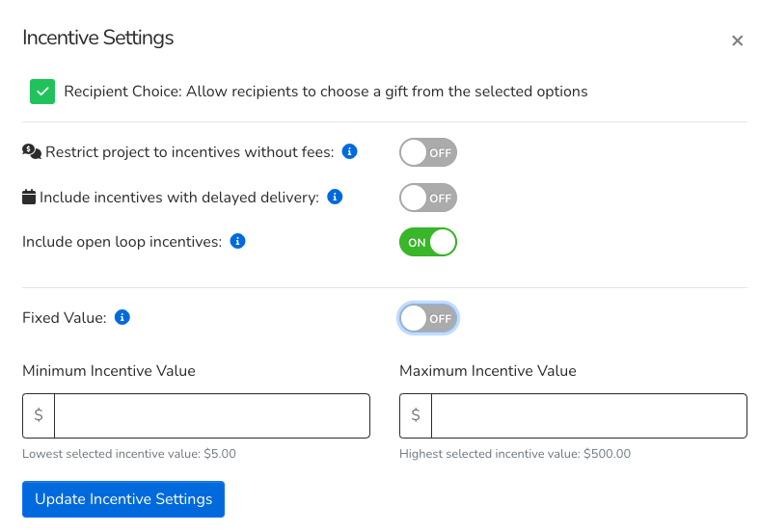Click the Fixed Value info icon
The width and height of the screenshot is (760, 532).
122,317
